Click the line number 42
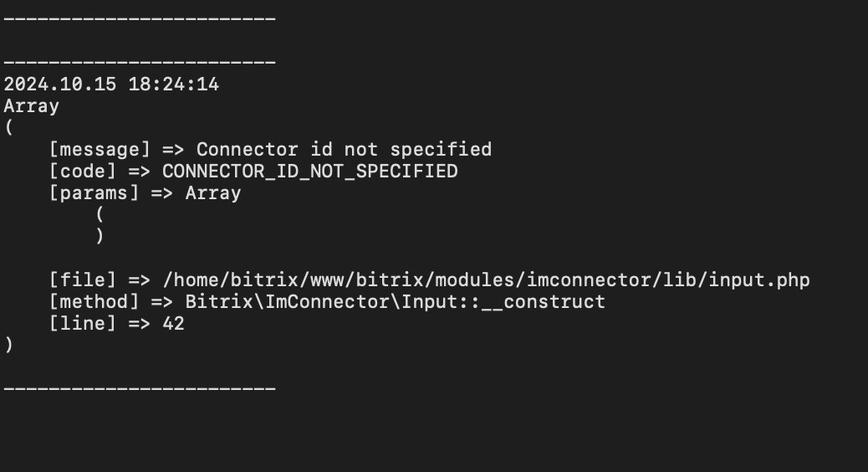 point(173,323)
